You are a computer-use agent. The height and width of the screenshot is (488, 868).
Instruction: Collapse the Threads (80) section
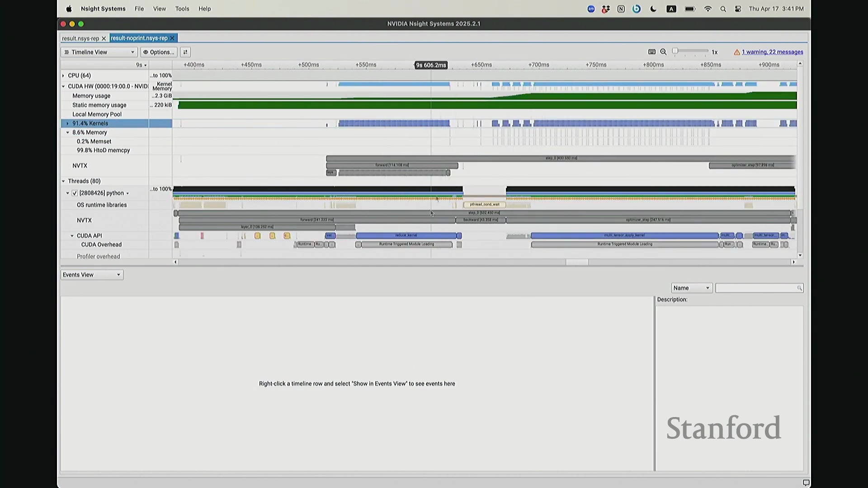(x=63, y=181)
